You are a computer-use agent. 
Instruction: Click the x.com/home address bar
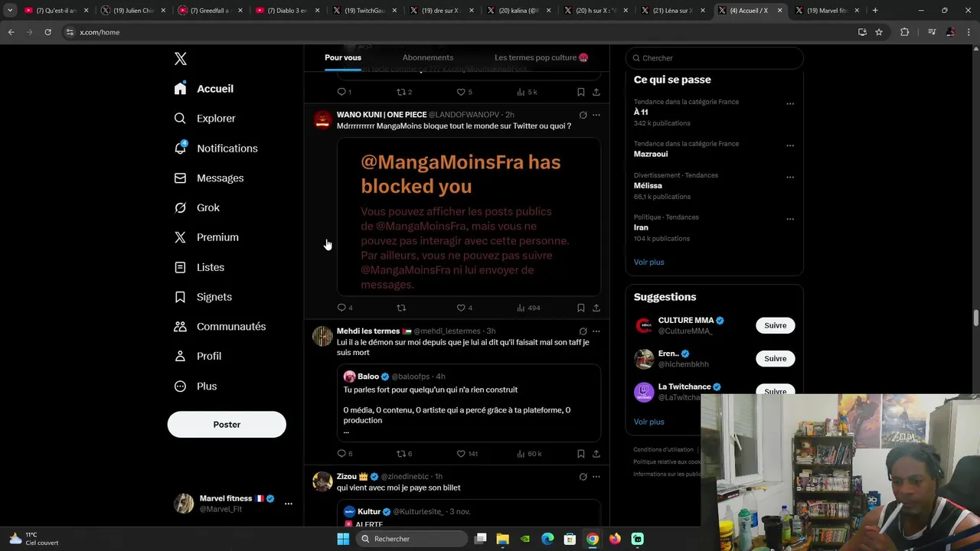tap(459, 32)
